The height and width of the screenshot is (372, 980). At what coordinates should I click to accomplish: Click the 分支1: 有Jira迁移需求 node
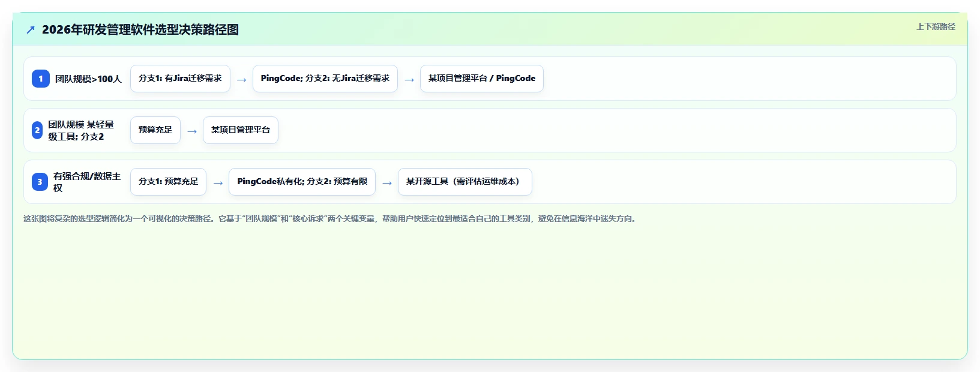pos(180,79)
